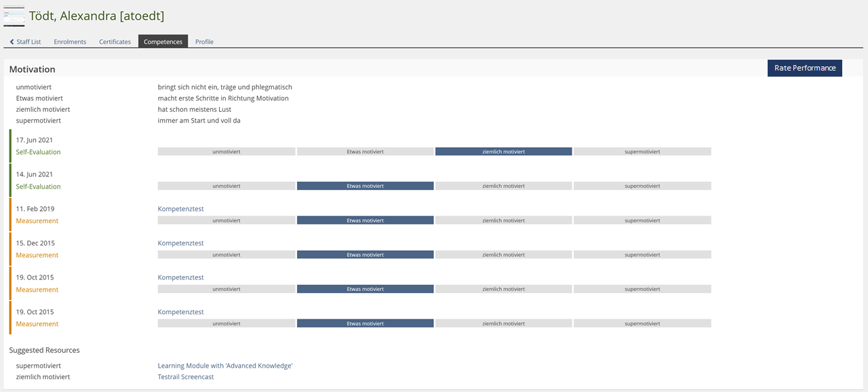Open Learning Module with 'Advanced Knowledge' resource

pos(225,366)
